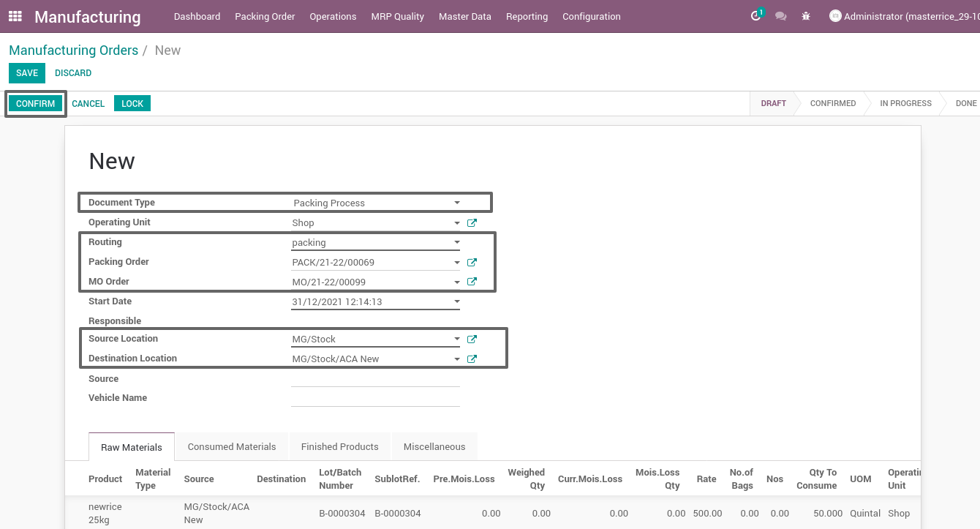
Task: Click the DISCARD link
Action: pos(73,72)
